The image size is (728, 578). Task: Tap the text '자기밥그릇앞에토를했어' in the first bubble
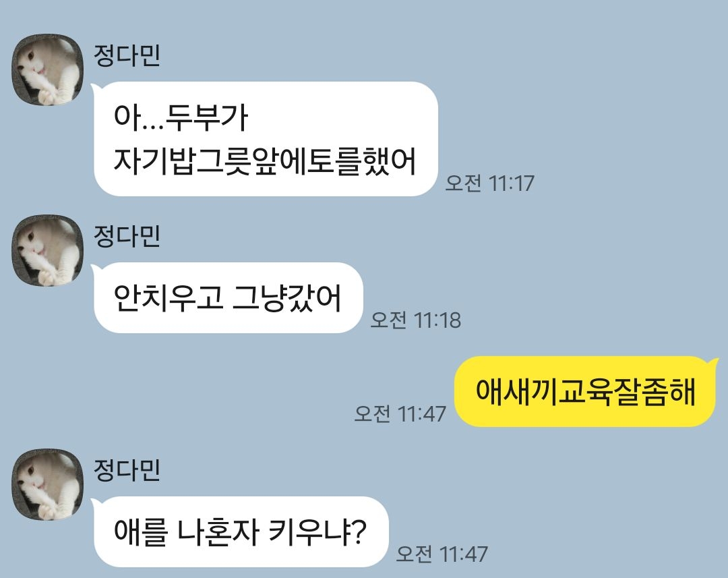(265, 161)
